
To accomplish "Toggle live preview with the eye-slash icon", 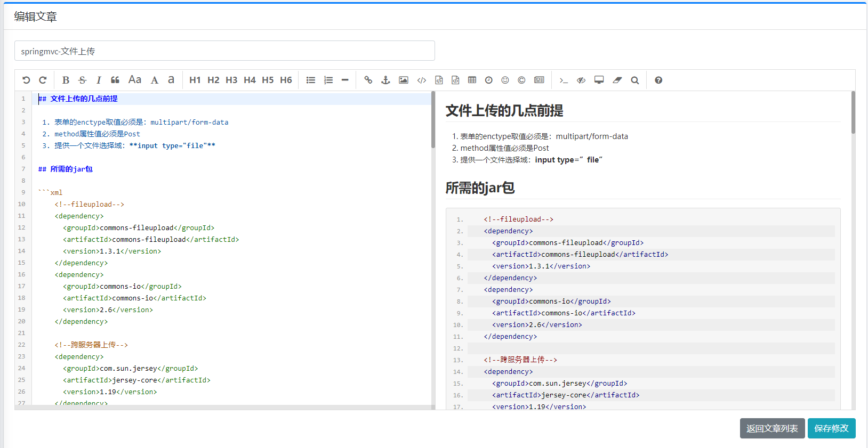I will [581, 80].
